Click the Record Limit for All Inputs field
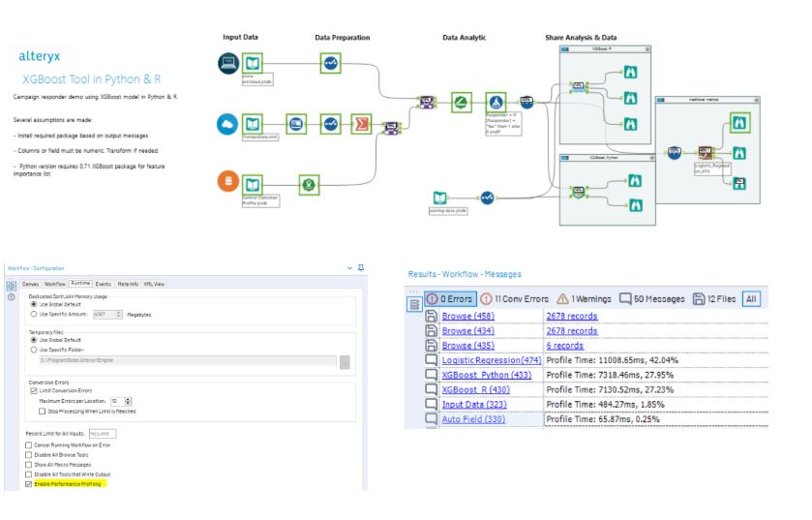Viewport: 812px width, 520px height. tap(103, 434)
